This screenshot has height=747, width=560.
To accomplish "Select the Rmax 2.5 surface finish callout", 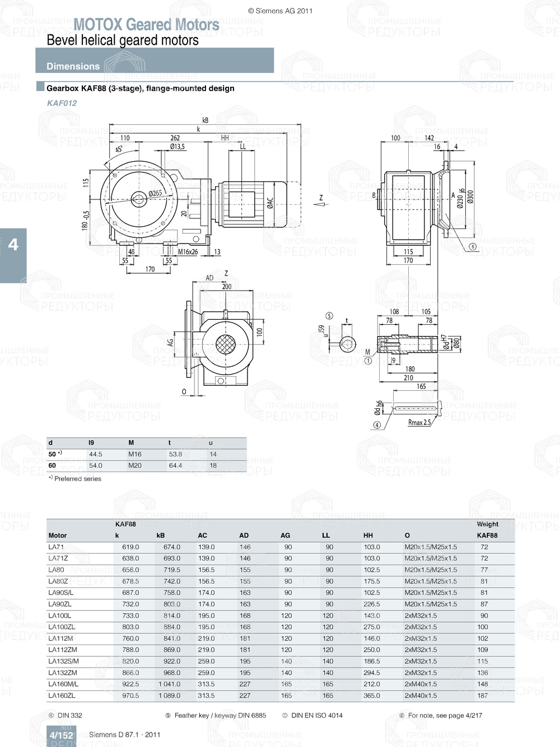I will coord(418,423).
